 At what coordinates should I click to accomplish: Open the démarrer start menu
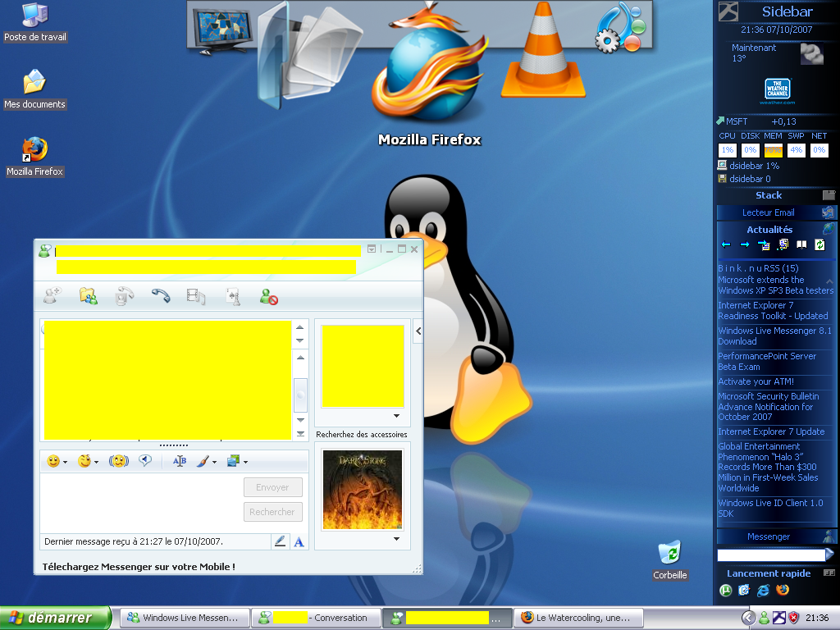click(x=56, y=618)
